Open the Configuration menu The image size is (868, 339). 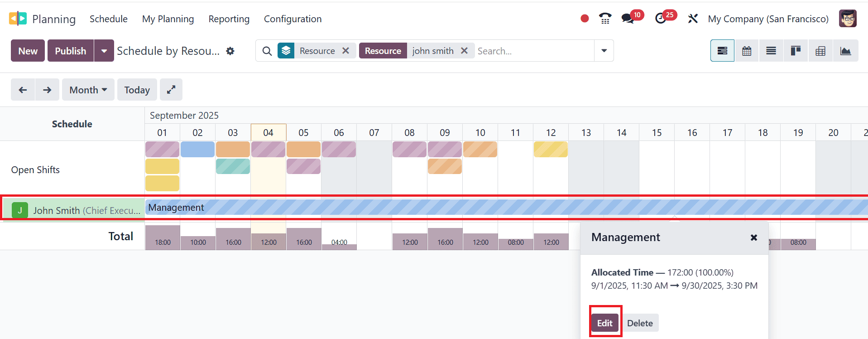tap(293, 19)
